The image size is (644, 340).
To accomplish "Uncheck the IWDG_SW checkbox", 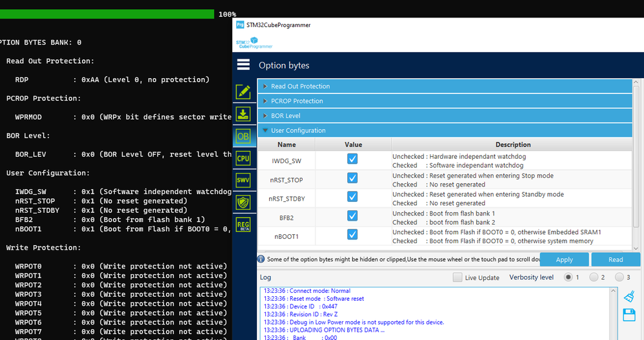I will tap(352, 159).
